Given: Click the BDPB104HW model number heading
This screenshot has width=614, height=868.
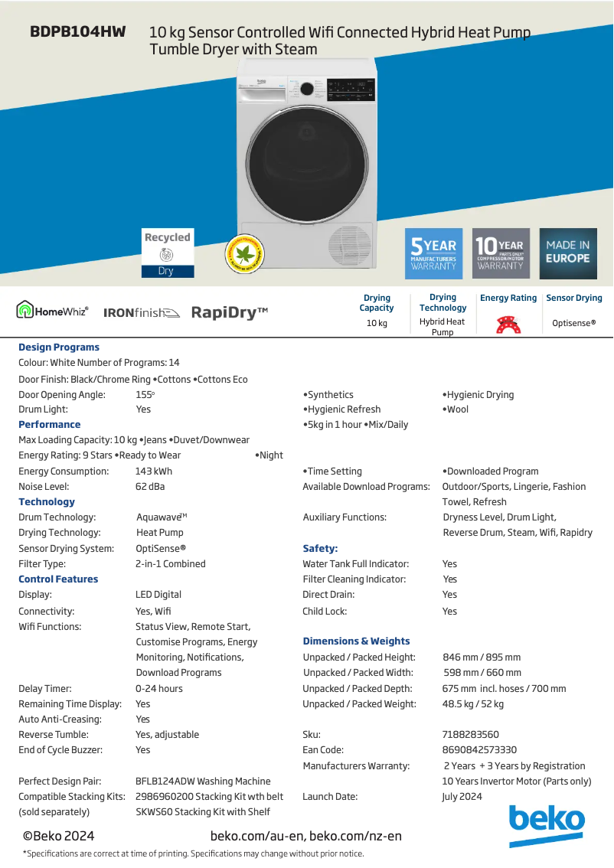Looking at the screenshot, I should 77,32.
